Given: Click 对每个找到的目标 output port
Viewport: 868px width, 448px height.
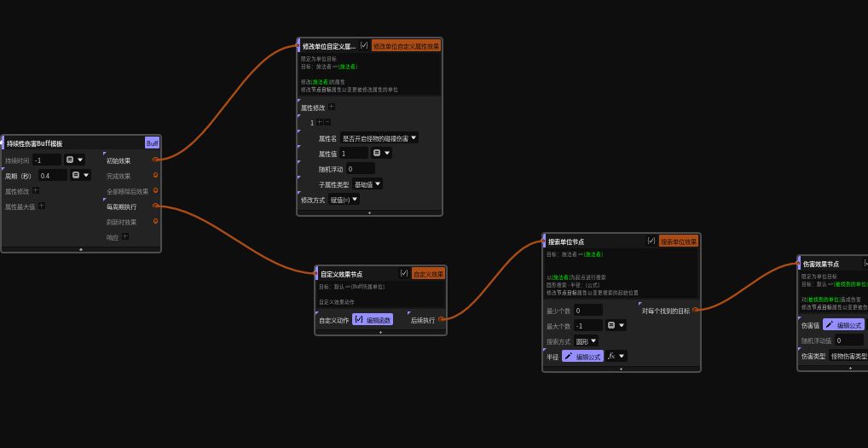Looking at the screenshot, I should 695,310.
